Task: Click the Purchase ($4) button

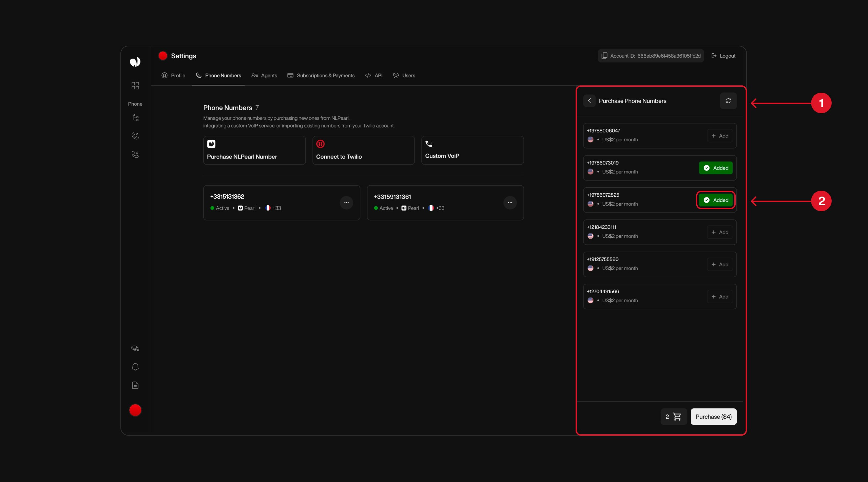Action: pyautogui.click(x=713, y=416)
